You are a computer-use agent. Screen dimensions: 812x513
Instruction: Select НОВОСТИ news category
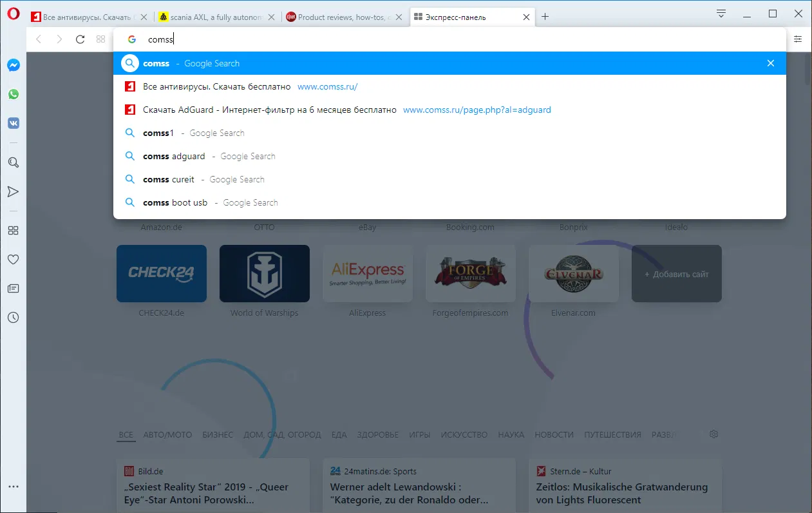554,435
